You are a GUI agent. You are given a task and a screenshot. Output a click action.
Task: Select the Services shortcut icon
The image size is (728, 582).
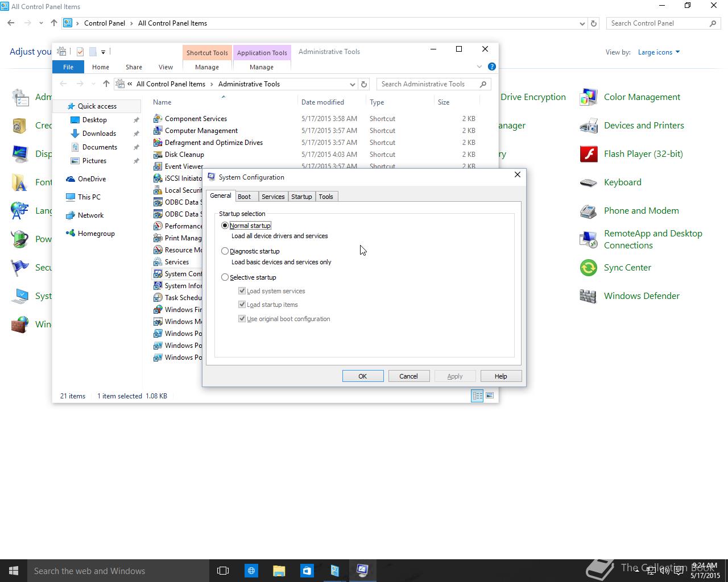[158, 262]
